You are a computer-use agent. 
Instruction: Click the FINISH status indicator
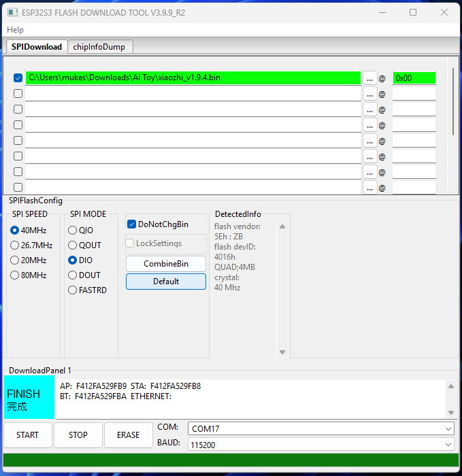[29, 397]
